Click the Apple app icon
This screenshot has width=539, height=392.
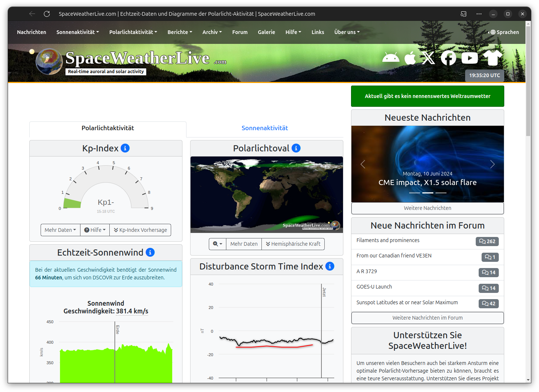click(x=410, y=58)
